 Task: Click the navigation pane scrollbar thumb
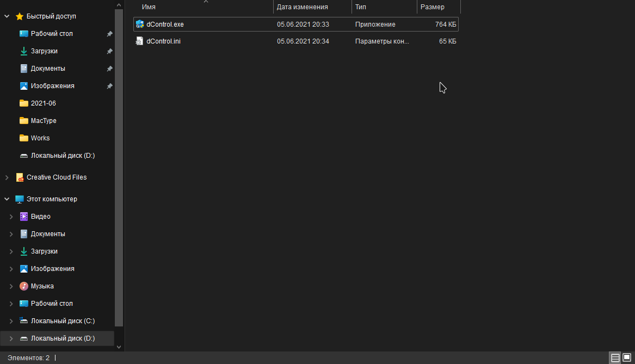tap(119, 168)
